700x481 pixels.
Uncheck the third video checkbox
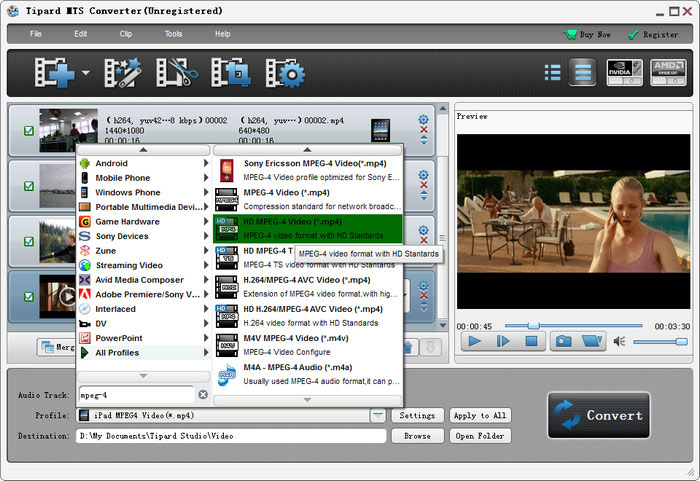point(29,242)
